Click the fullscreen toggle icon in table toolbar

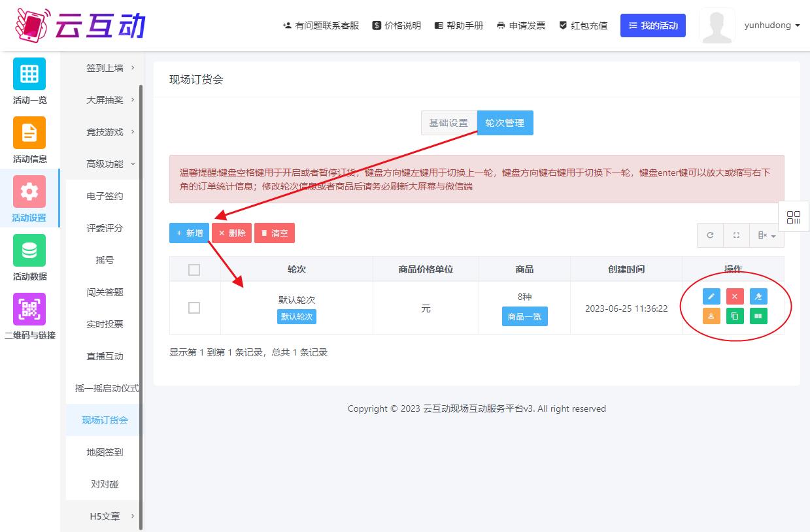(736, 235)
